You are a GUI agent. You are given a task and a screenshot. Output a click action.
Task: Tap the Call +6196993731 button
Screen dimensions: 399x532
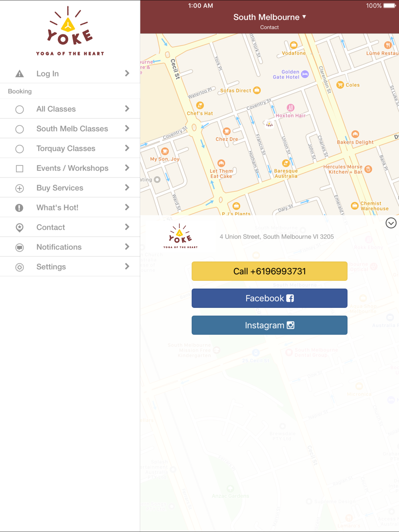coord(269,271)
